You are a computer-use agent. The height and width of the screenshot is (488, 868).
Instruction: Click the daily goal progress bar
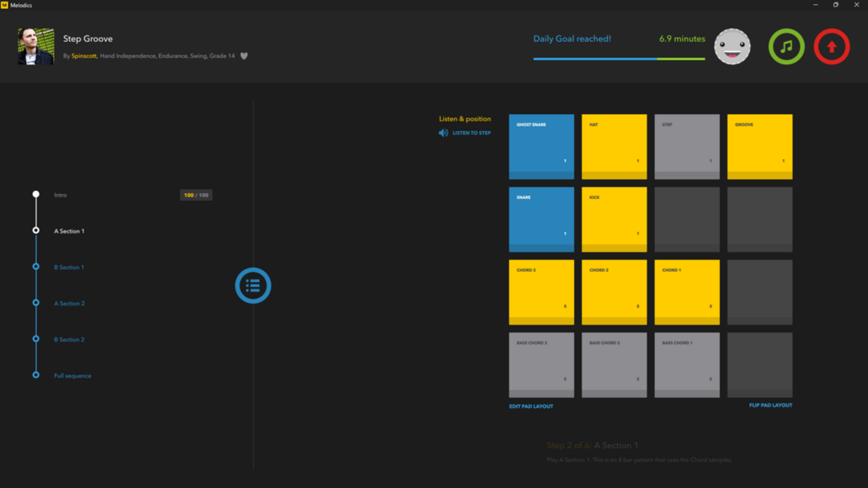(x=618, y=59)
